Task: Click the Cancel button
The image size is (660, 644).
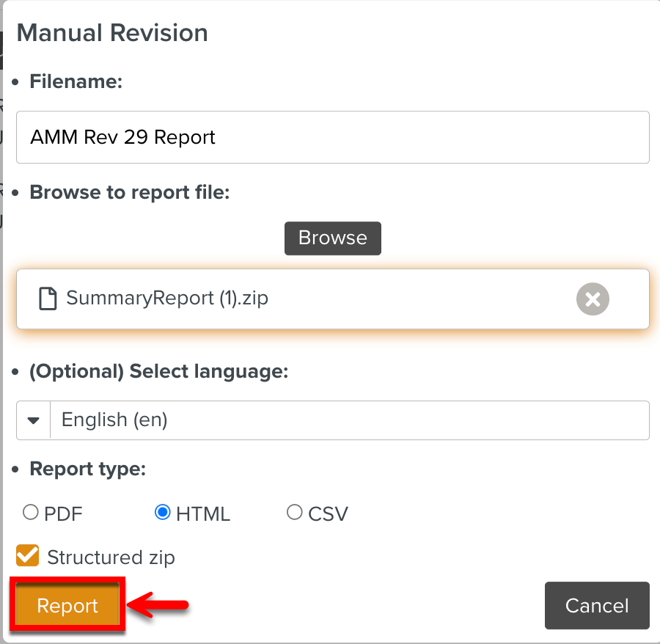Action: (597, 606)
